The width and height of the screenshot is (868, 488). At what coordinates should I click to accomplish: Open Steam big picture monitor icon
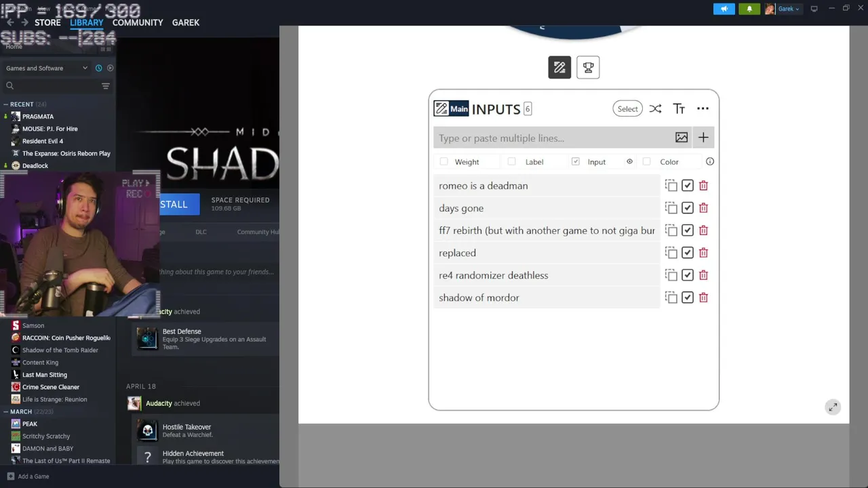(814, 9)
